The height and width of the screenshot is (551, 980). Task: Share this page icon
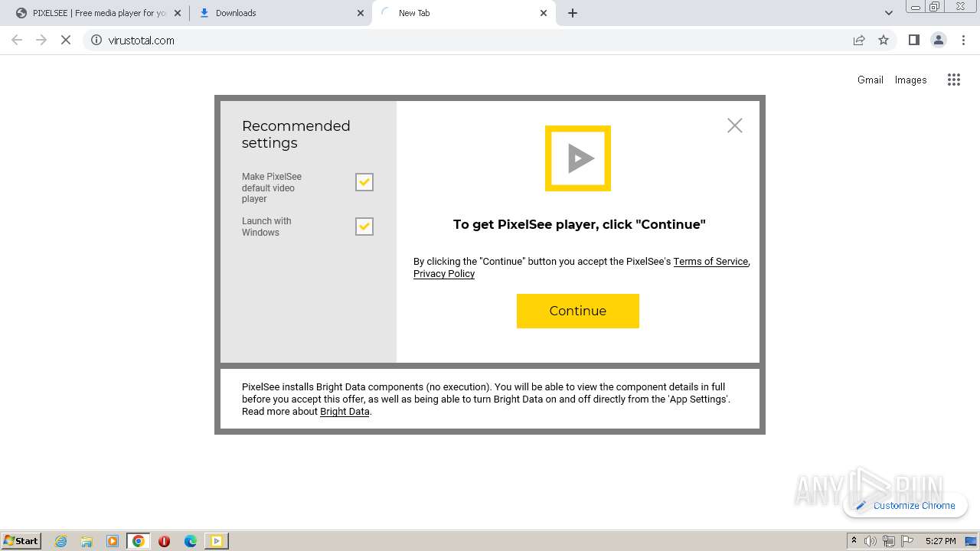point(859,41)
